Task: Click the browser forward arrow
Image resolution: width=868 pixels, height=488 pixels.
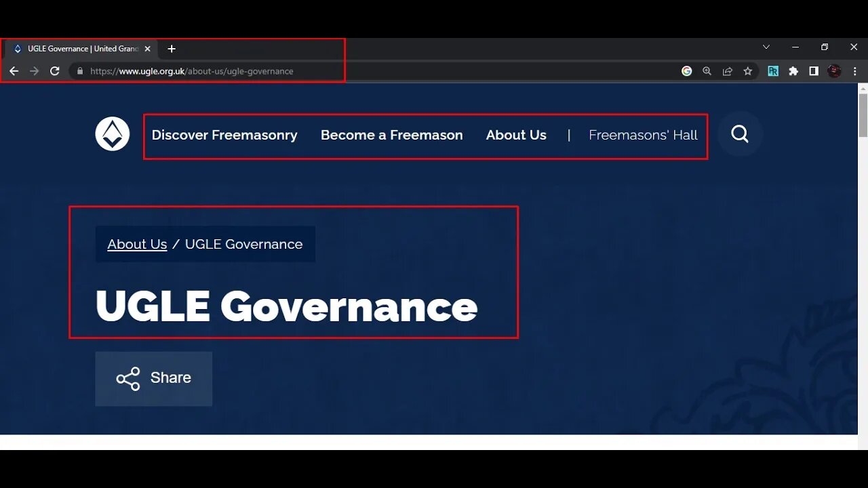Action: pos(35,71)
